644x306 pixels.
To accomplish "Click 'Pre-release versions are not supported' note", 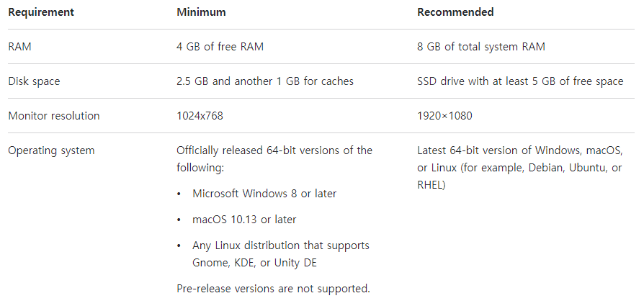I will 274,289.
